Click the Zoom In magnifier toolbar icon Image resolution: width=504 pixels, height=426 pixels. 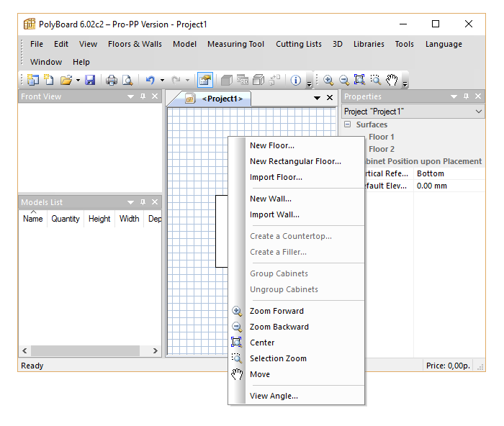click(x=328, y=81)
